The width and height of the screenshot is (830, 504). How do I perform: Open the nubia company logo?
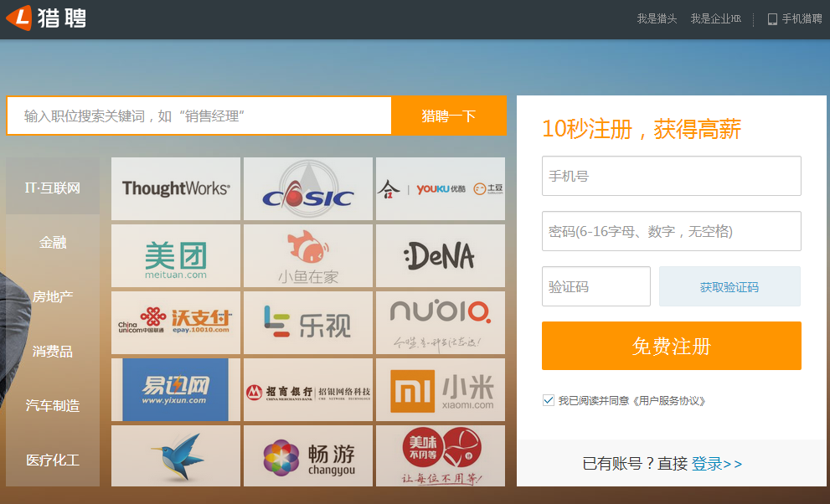(441, 322)
